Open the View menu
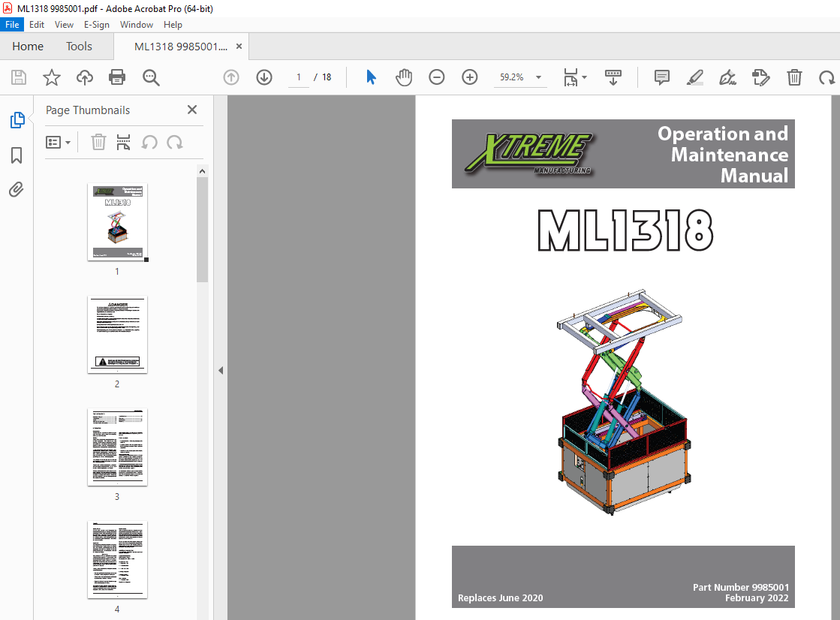The width and height of the screenshot is (840, 620). click(x=64, y=25)
